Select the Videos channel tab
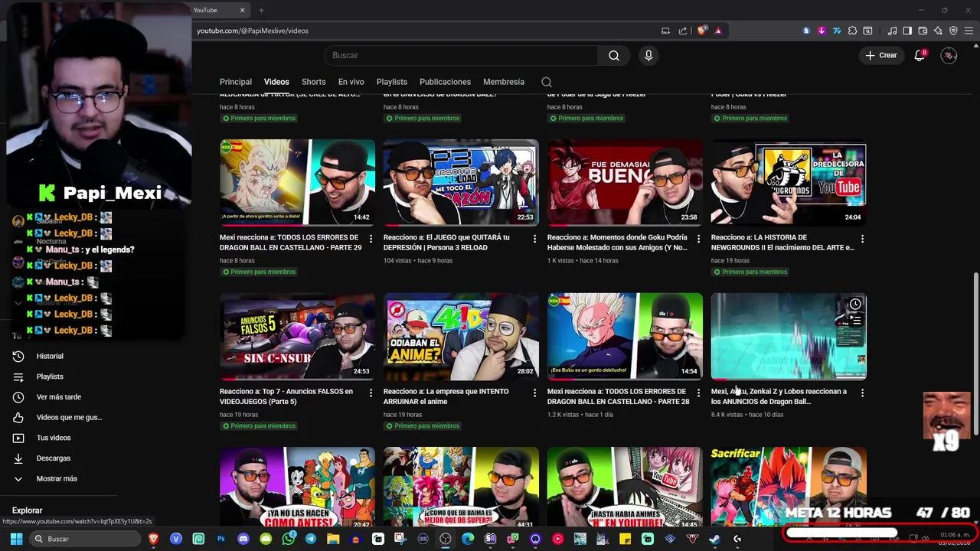The height and width of the screenshot is (551, 980). (276, 82)
